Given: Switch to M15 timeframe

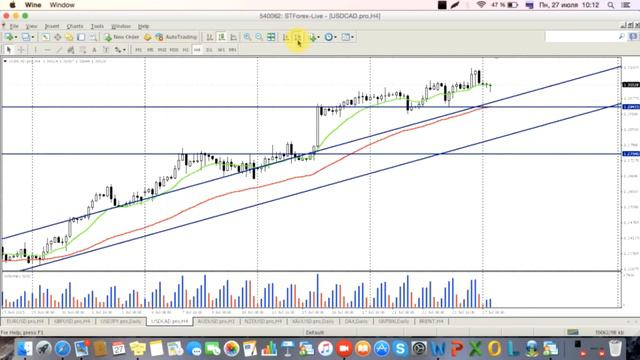Looking at the screenshot, I should 162,50.
